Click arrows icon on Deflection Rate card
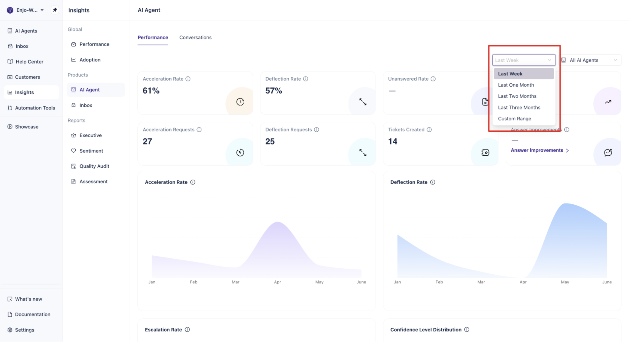 click(x=363, y=102)
